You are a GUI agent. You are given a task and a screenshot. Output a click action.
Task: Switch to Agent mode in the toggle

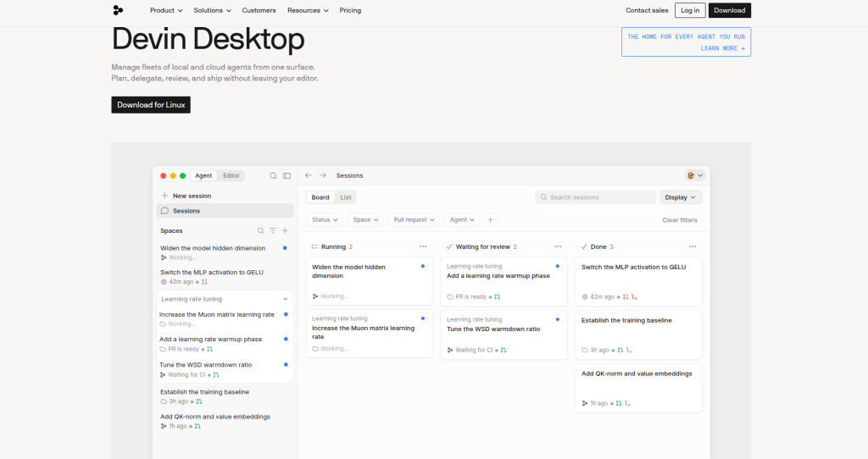(203, 176)
